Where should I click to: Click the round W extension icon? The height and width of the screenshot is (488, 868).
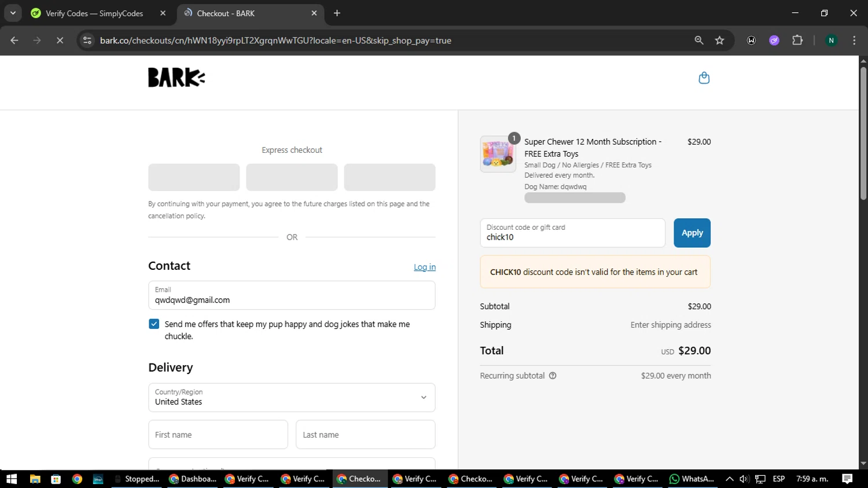[751, 41]
